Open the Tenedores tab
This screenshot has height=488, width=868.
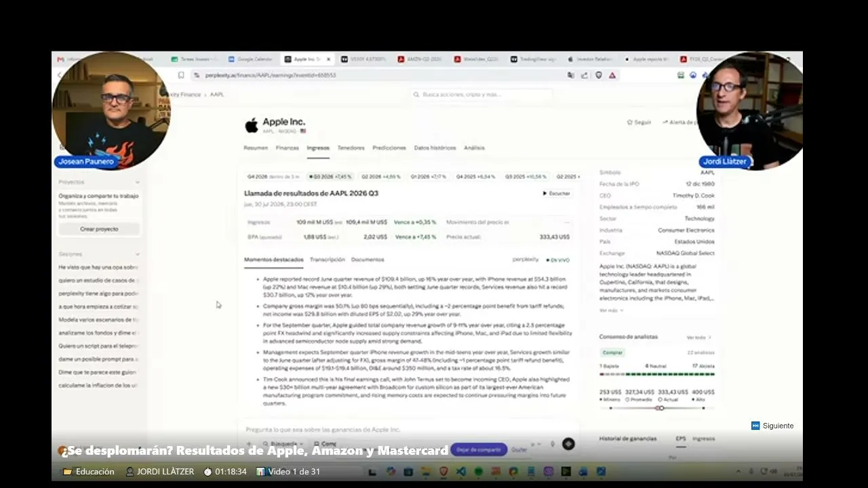[x=351, y=148]
